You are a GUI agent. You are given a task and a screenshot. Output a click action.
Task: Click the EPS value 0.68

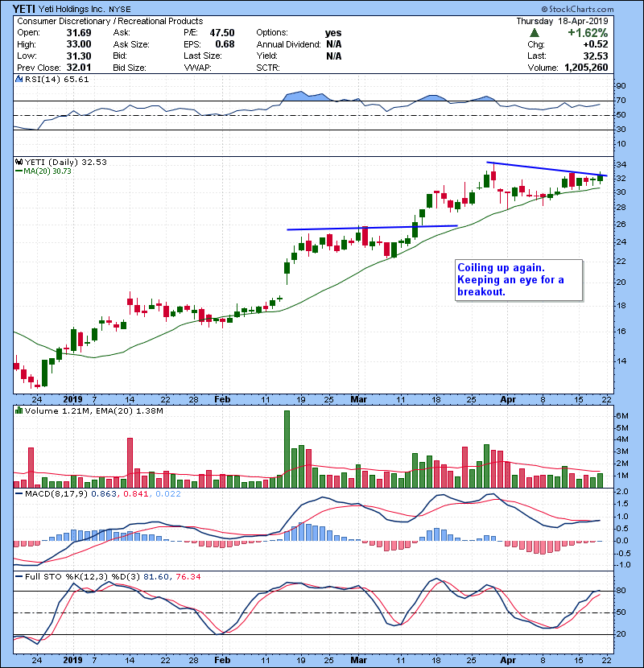225,44
